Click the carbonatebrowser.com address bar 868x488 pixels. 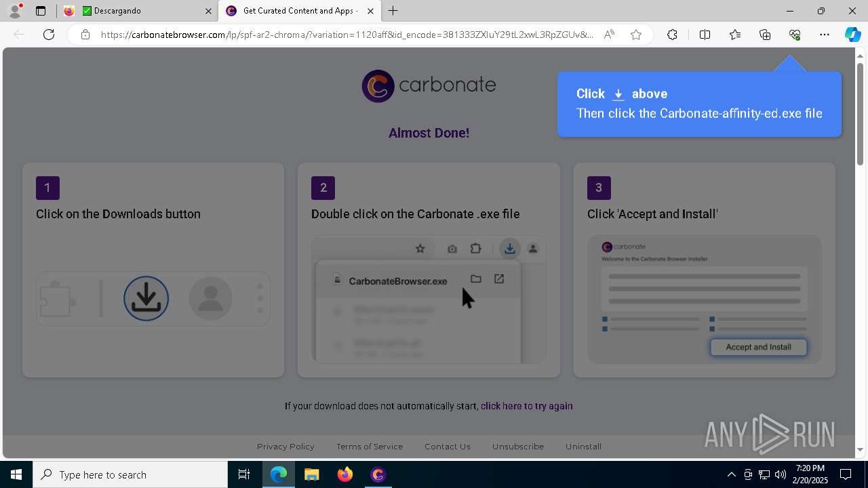(x=346, y=35)
